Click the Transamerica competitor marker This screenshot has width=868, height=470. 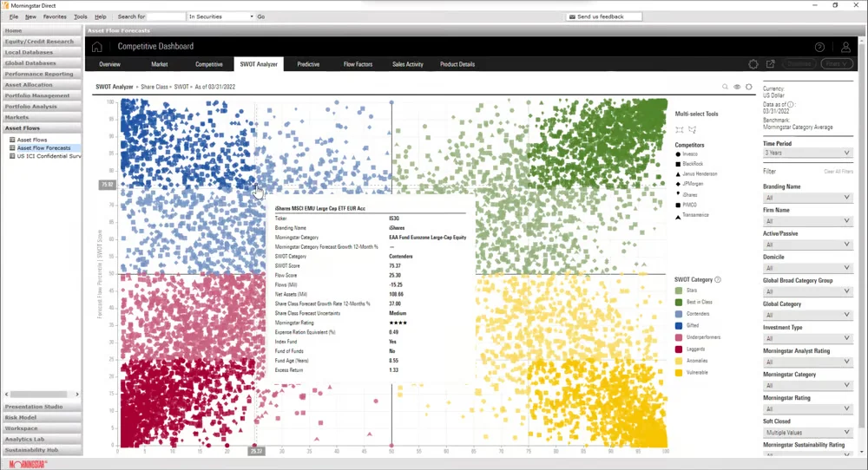pyautogui.click(x=678, y=217)
